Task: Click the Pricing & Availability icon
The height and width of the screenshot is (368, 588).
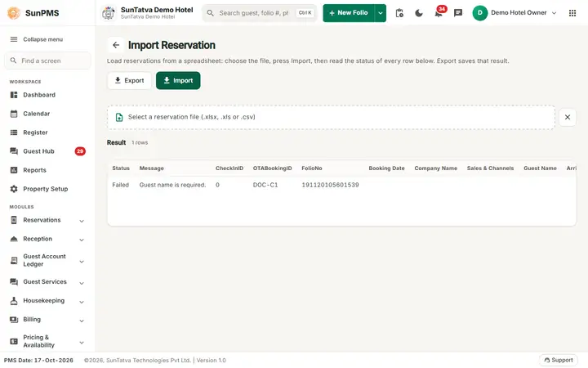Action: click(14, 341)
